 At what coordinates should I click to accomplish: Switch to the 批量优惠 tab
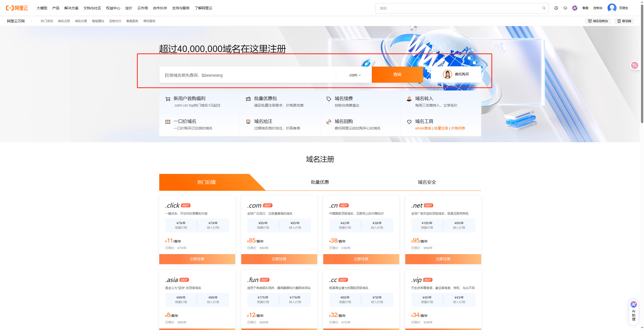pos(320,182)
